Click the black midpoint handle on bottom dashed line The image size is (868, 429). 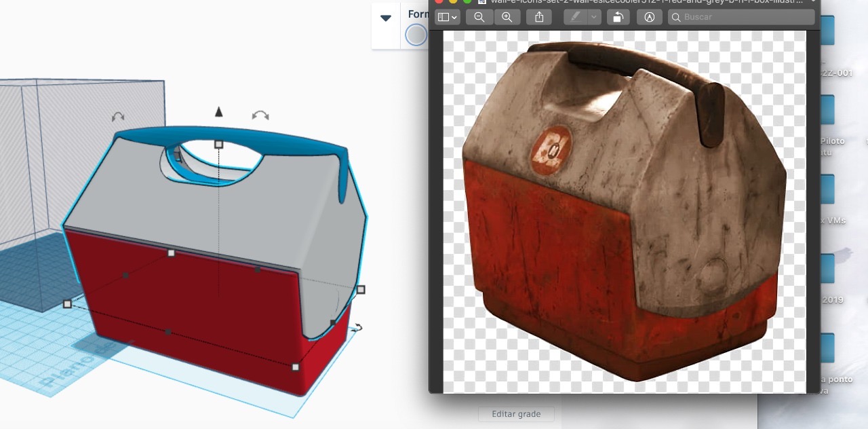point(168,332)
